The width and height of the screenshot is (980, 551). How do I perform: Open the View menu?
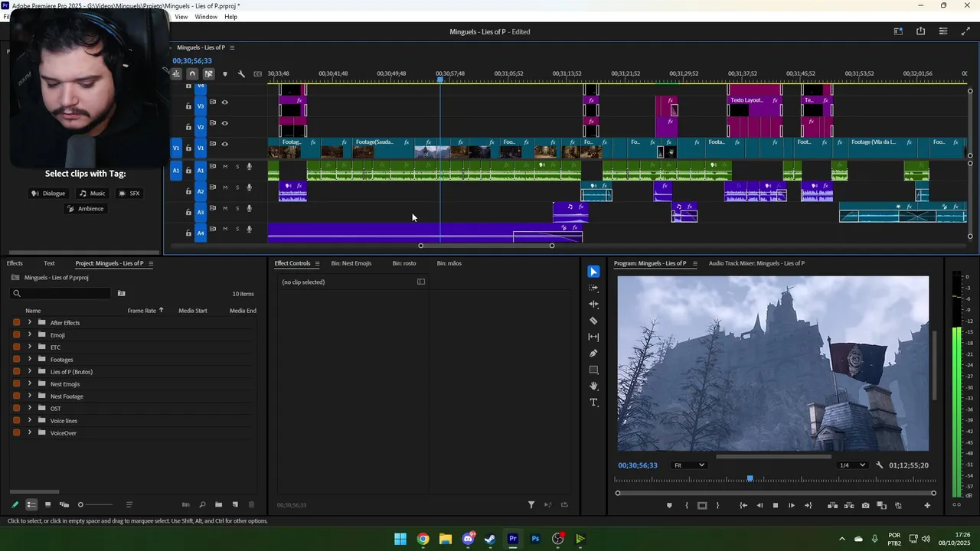click(x=181, y=17)
